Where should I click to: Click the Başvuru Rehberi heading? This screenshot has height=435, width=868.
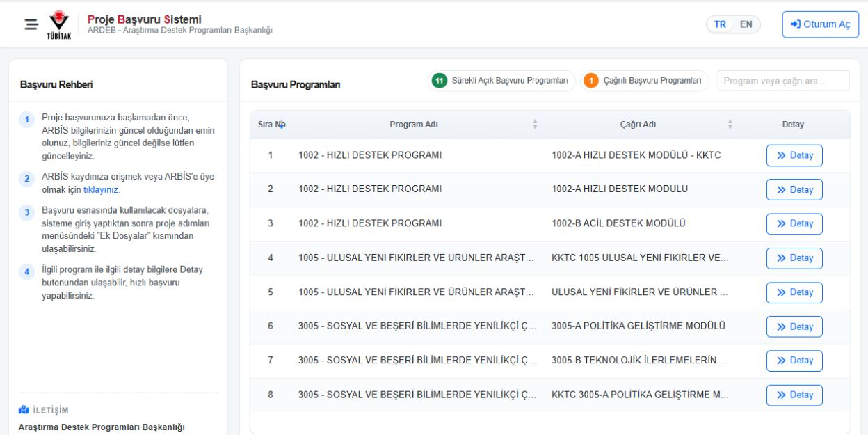[57, 85]
